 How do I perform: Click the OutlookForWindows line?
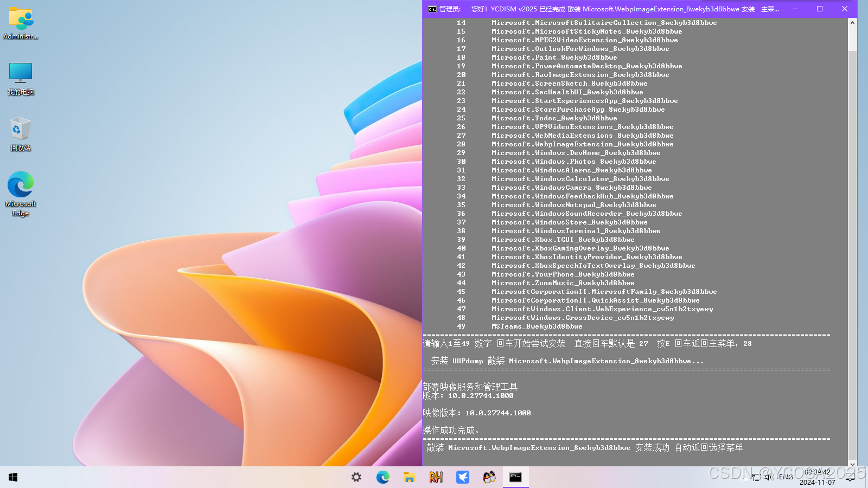[563, 49]
